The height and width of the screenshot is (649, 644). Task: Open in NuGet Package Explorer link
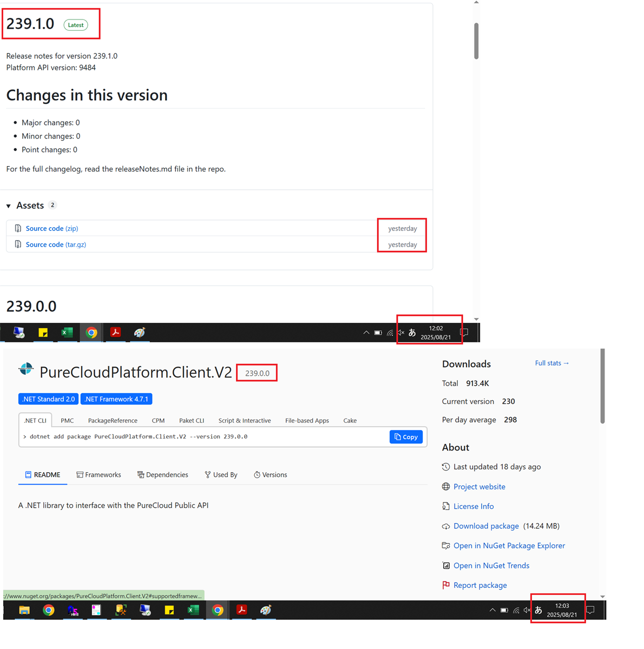coord(509,546)
